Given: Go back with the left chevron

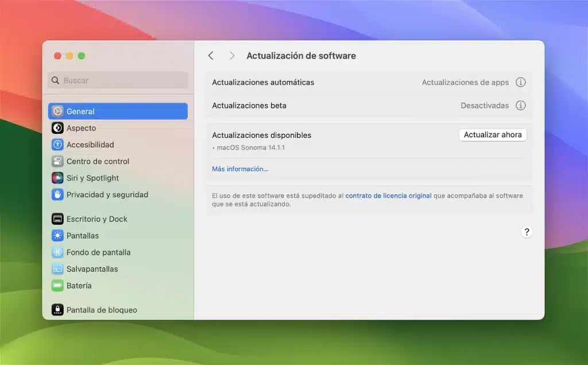Looking at the screenshot, I should click(211, 56).
